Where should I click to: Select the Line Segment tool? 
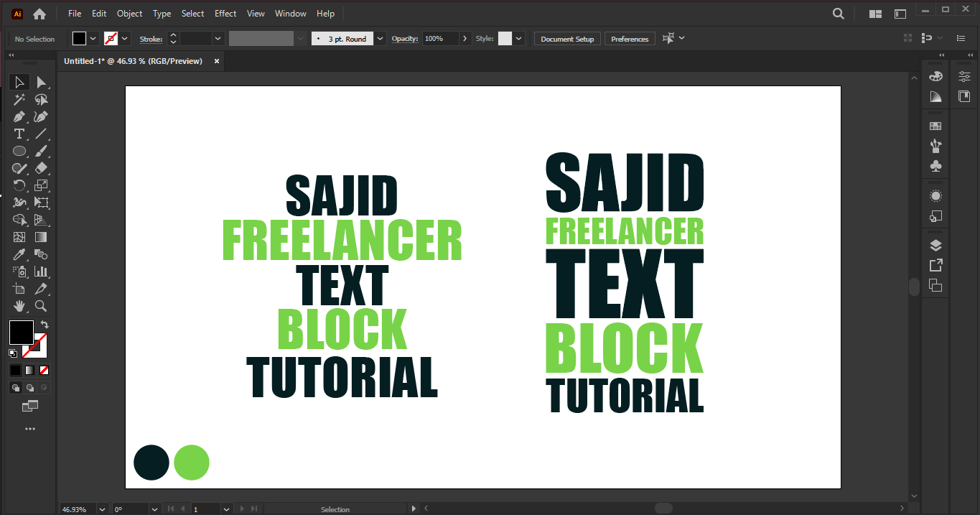(x=41, y=134)
